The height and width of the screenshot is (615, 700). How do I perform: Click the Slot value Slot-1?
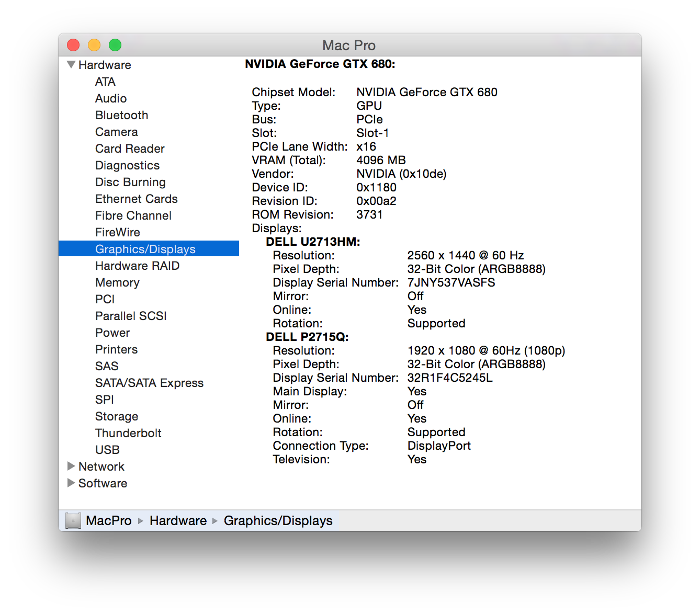click(x=372, y=133)
